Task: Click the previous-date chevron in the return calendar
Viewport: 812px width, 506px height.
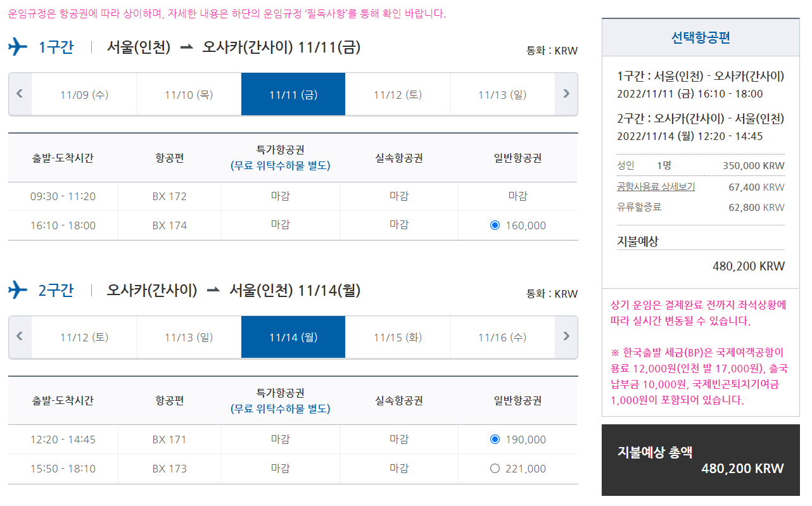Action: (x=19, y=337)
